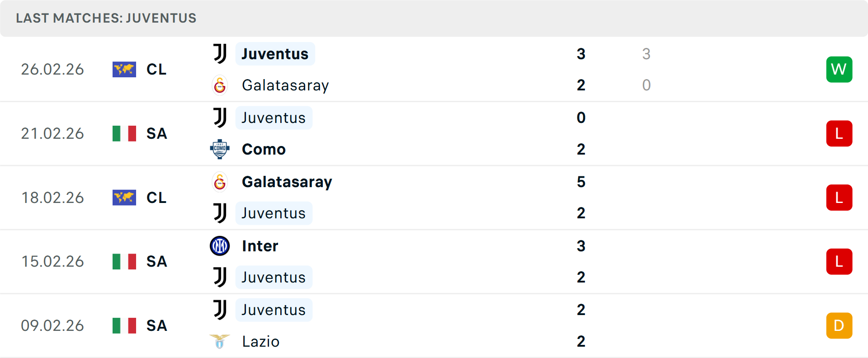Screen dimensions: 868x358
Task: Click the Como club logo icon
Action: [220, 149]
